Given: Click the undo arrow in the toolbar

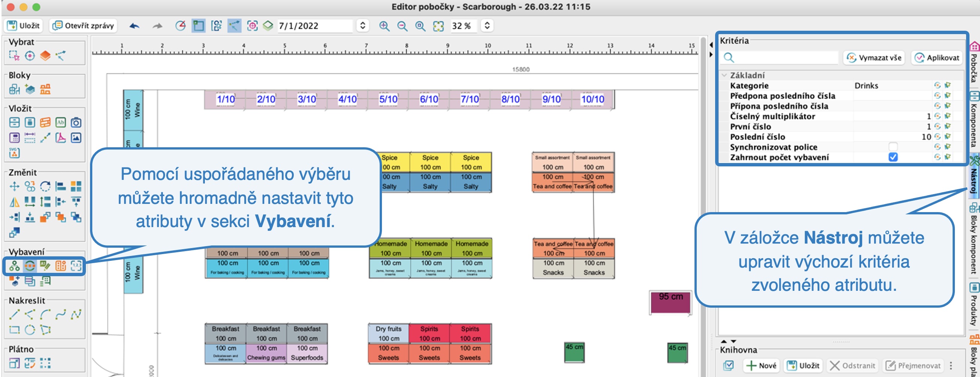Looking at the screenshot, I should (134, 26).
